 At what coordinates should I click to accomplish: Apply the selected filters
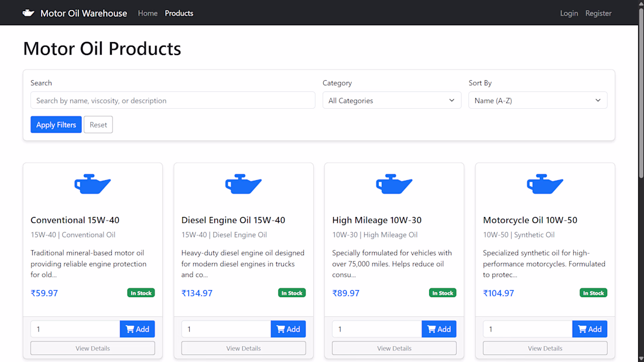[56, 125]
